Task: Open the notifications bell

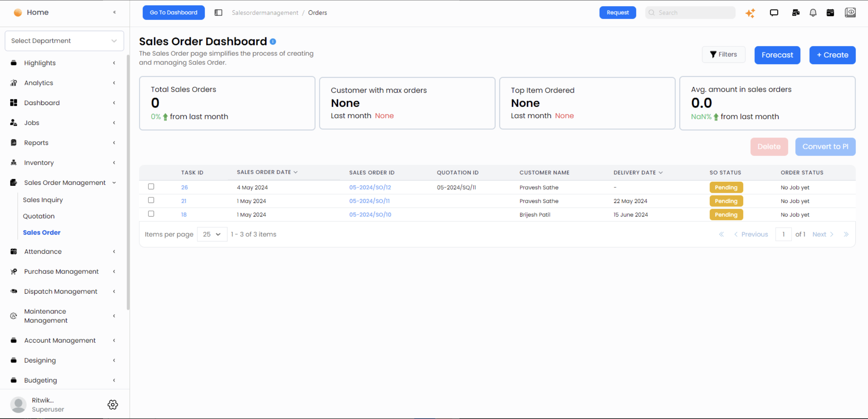Action: click(x=813, y=13)
